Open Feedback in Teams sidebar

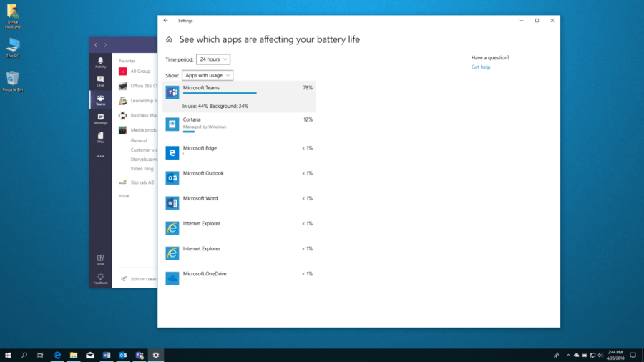pos(100,279)
